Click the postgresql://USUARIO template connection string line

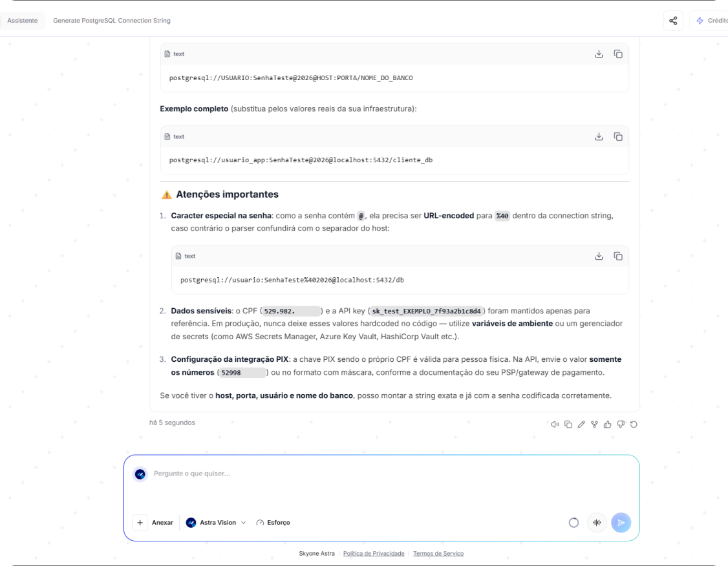click(x=291, y=78)
